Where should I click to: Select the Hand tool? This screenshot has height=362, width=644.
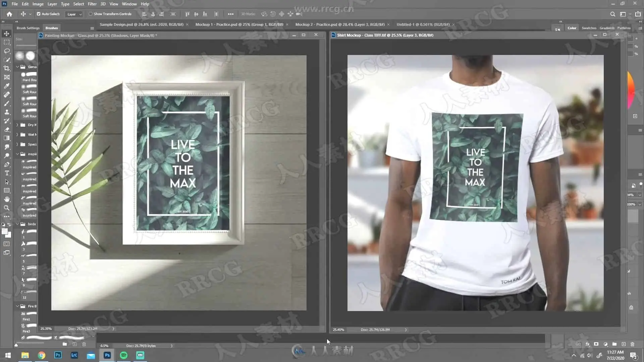click(7, 199)
